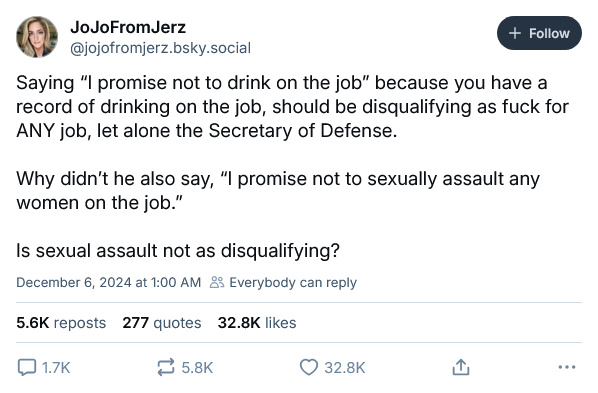This screenshot has width=598, height=393.
Task: Click the Everybody can reply label
Action: (293, 282)
